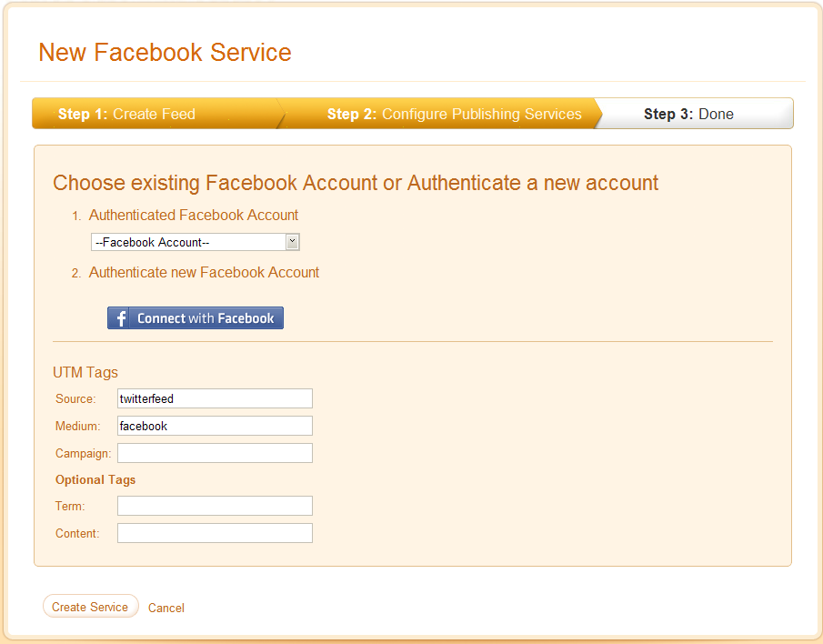The height and width of the screenshot is (644, 823).
Task: Click the 'Content:' field label
Action: click(x=77, y=534)
